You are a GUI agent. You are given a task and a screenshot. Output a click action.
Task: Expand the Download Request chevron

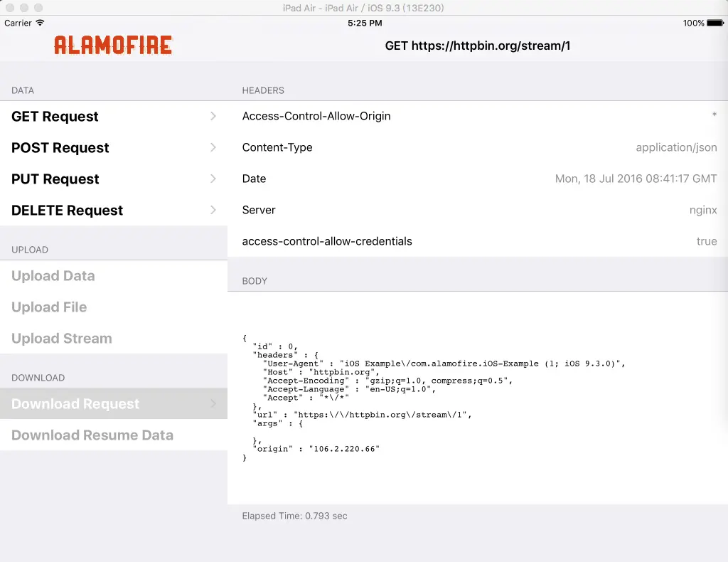pyautogui.click(x=213, y=403)
